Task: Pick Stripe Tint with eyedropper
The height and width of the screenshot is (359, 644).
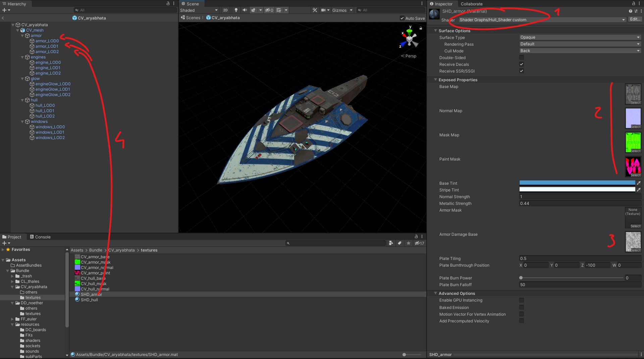Action: 639,190
